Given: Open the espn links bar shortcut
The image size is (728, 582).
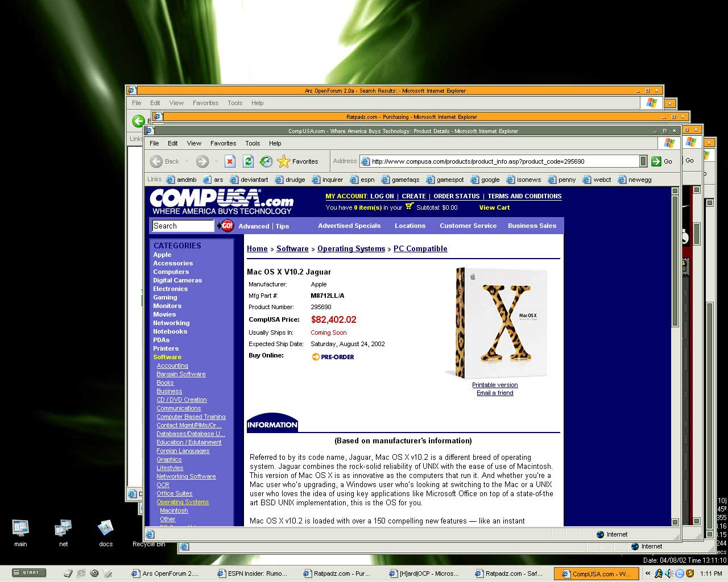Looking at the screenshot, I should pos(362,180).
